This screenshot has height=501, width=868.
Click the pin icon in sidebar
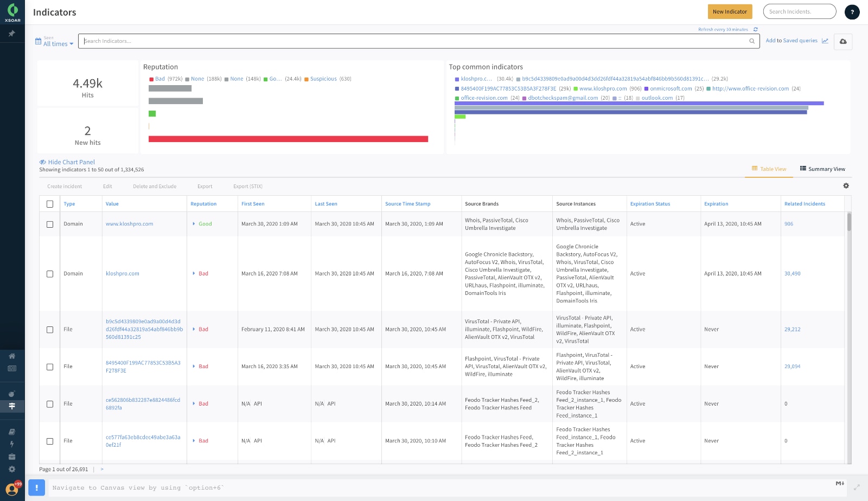(12, 34)
